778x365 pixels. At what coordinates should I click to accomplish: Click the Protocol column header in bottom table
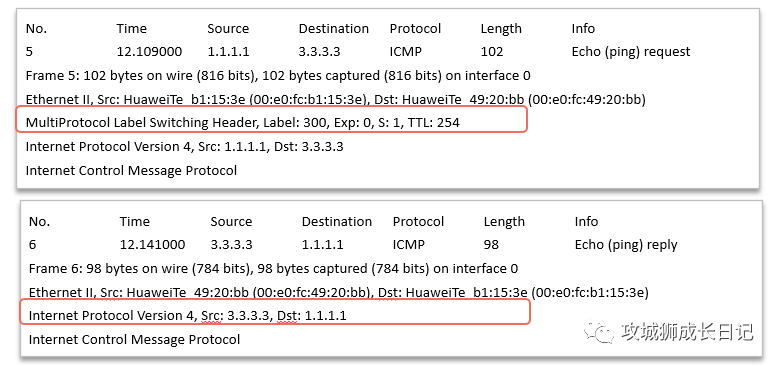tap(418, 222)
